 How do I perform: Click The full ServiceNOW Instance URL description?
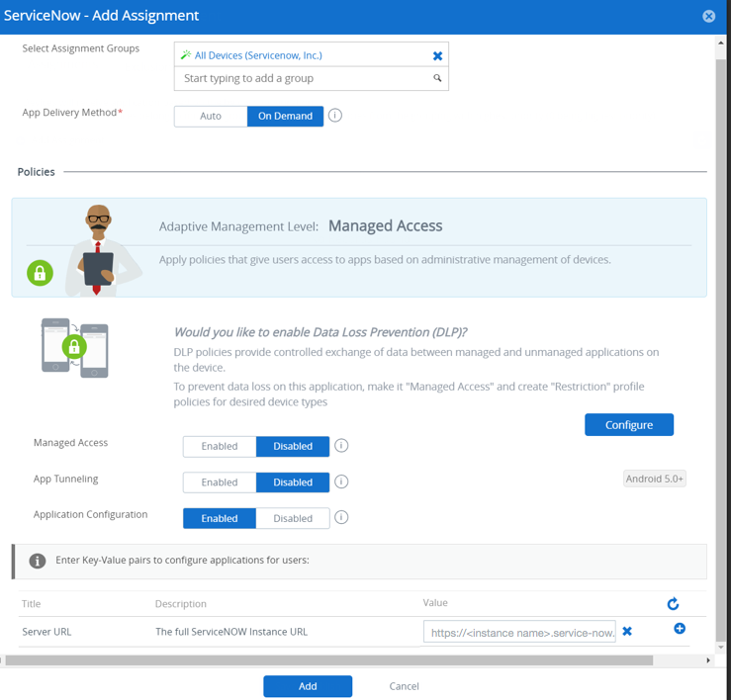tap(231, 632)
